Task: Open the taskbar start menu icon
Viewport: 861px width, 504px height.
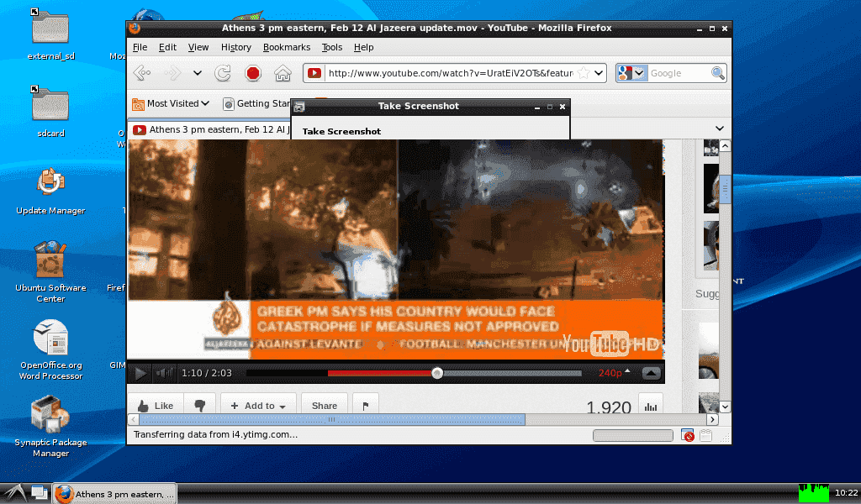Action: click(14, 492)
